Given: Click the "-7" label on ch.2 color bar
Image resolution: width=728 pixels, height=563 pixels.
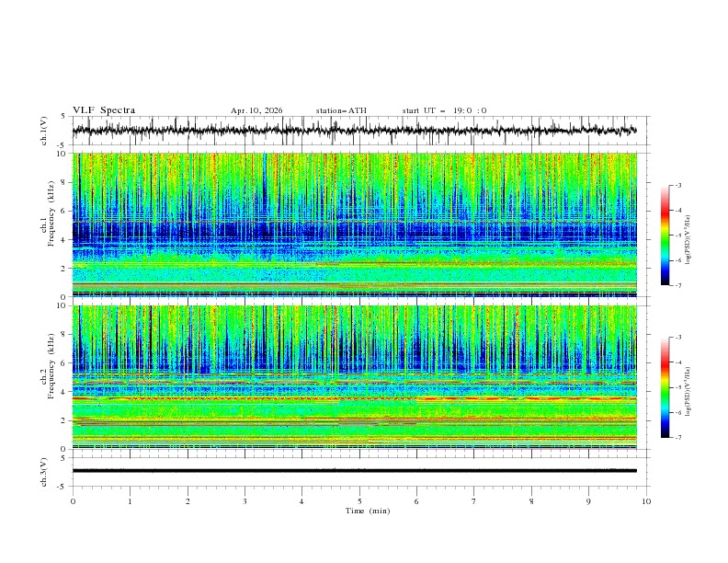Looking at the screenshot, I should (677, 438).
